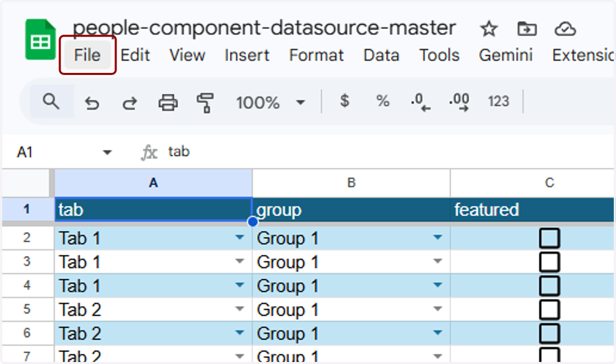
Task: Open the Insert menu
Action: click(247, 55)
